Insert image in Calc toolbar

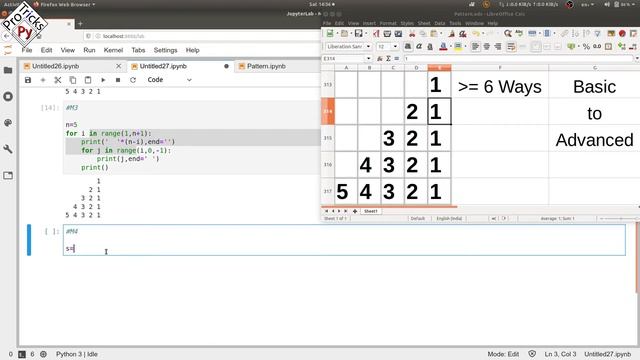[x=611, y=33]
